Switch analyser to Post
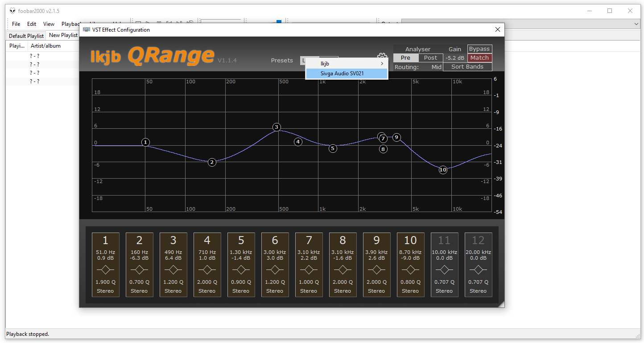Image resolution: width=644 pixels, height=343 pixels. tap(430, 58)
